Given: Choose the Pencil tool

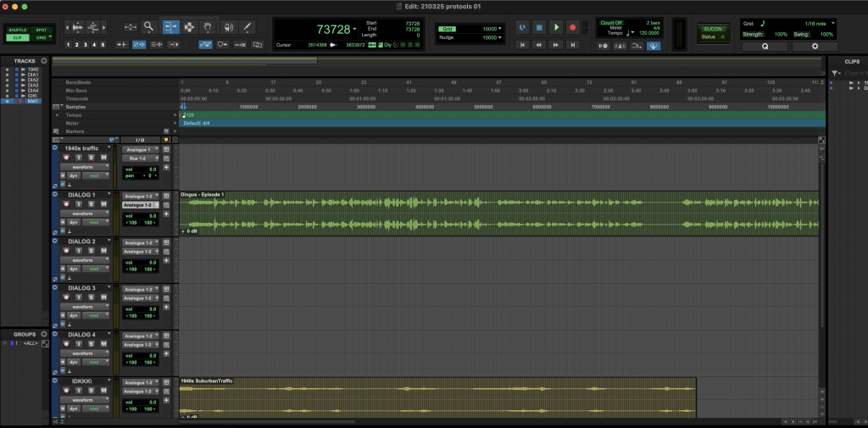Looking at the screenshot, I should click(248, 26).
